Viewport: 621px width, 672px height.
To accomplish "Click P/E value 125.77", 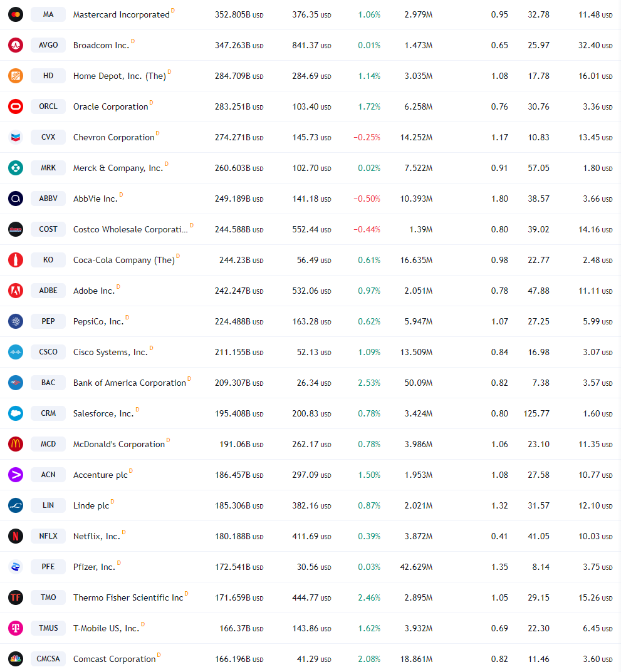I will 536,413.
